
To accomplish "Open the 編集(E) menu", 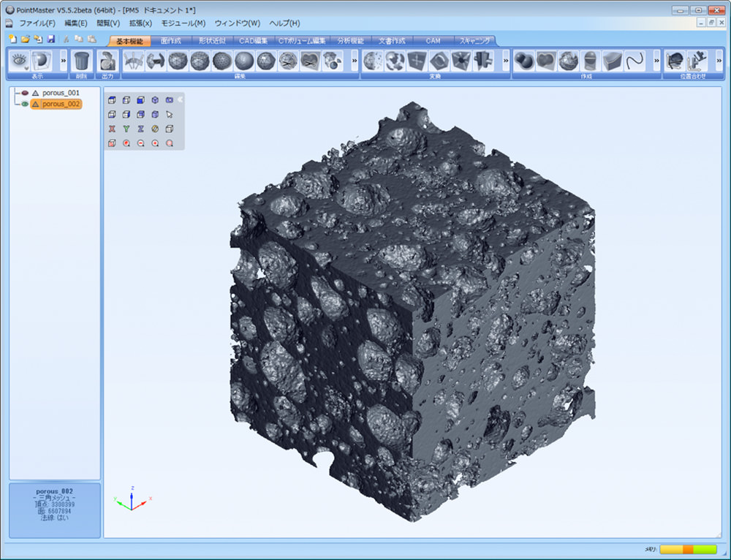I will [x=75, y=23].
